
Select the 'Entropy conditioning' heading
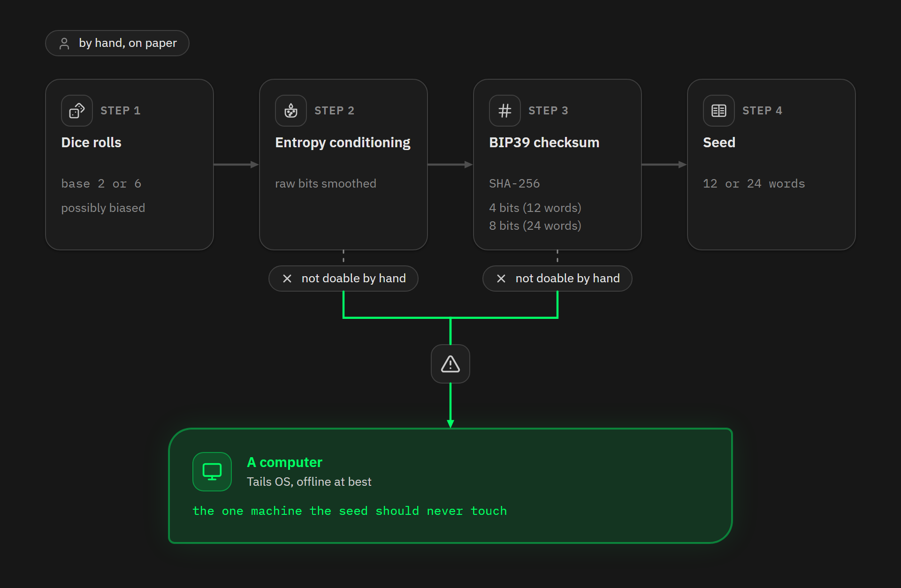[x=343, y=143]
